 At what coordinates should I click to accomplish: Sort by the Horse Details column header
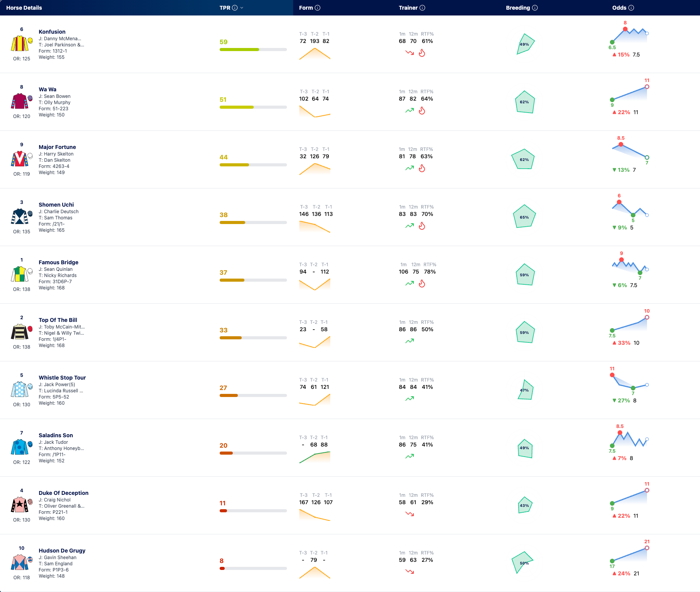coord(24,8)
